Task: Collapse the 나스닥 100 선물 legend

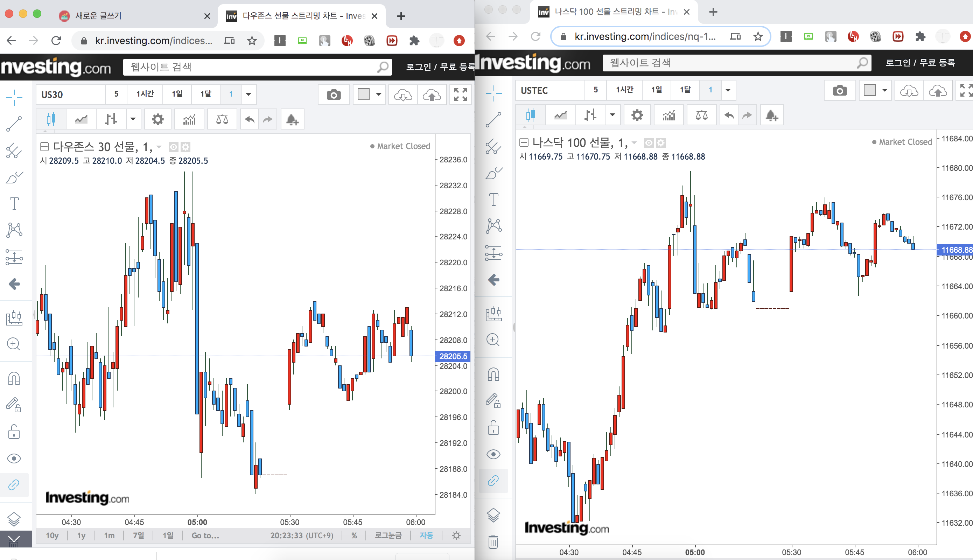Action: tap(524, 142)
